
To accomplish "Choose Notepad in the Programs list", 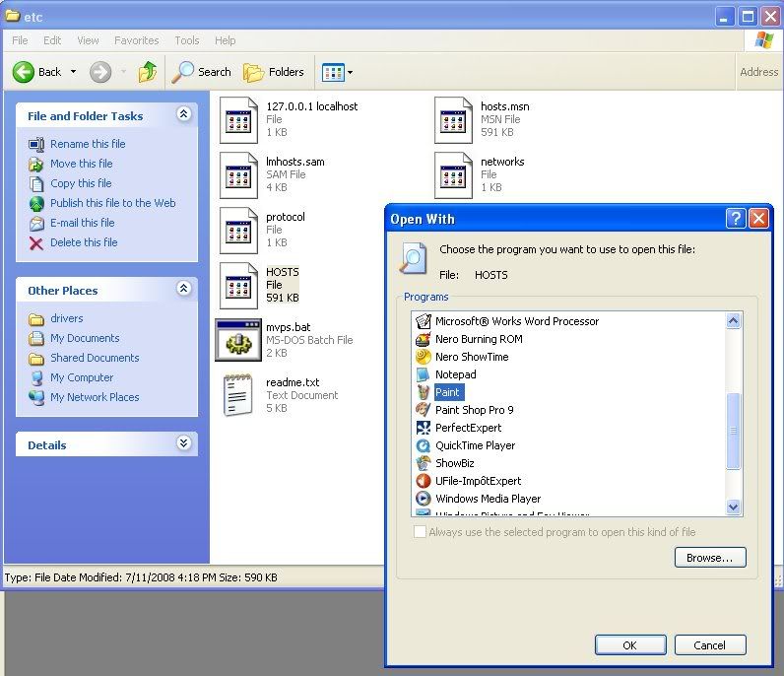I will (455, 374).
